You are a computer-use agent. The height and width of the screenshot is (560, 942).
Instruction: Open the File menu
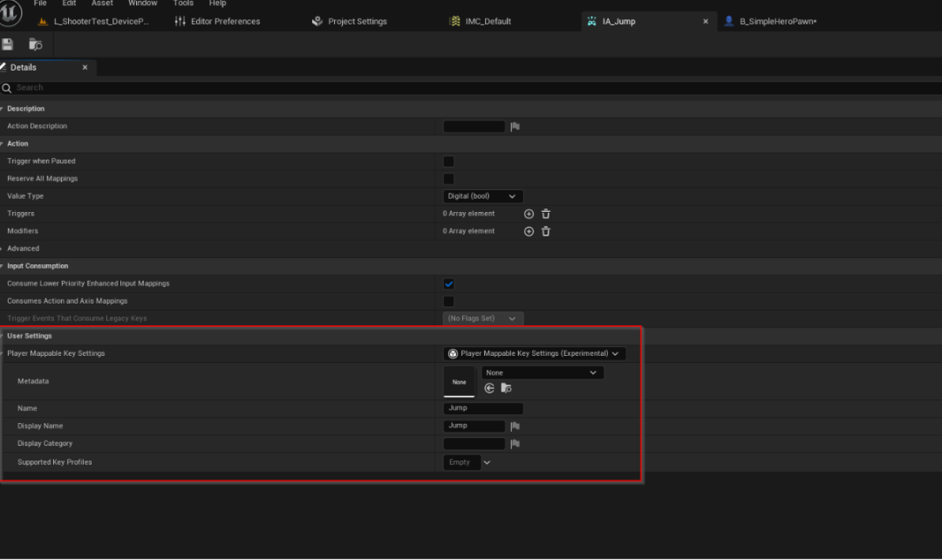pyautogui.click(x=40, y=3)
